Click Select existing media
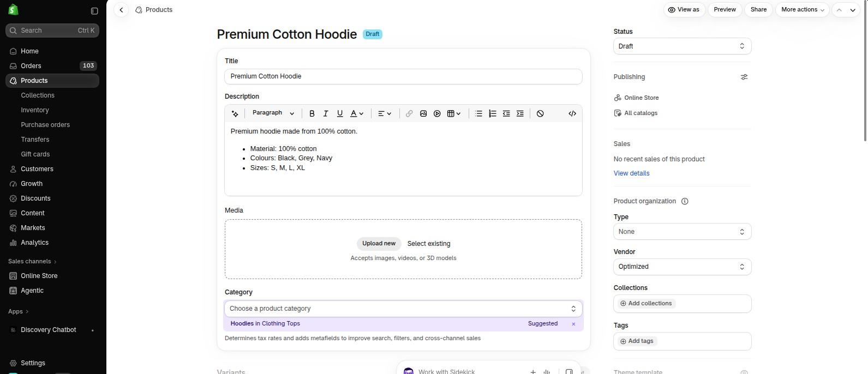This screenshot has width=868, height=374. pos(429,244)
